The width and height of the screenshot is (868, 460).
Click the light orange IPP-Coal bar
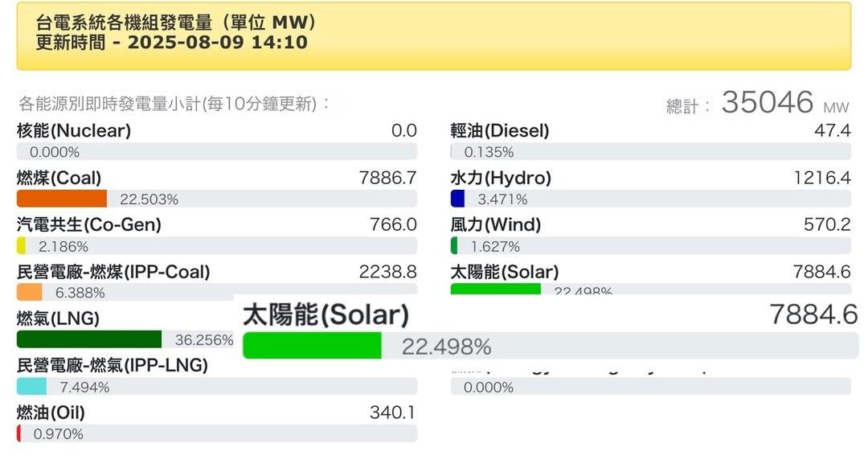pos(30,292)
